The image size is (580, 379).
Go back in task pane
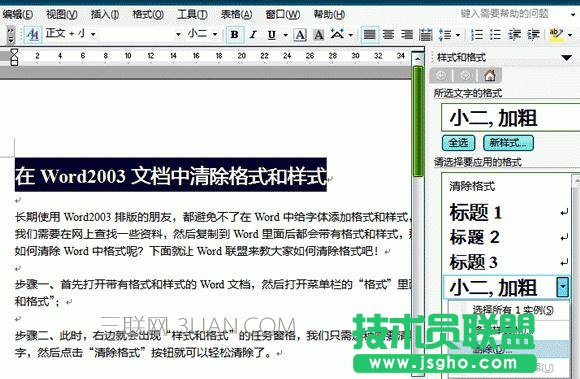click(x=441, y=76)
